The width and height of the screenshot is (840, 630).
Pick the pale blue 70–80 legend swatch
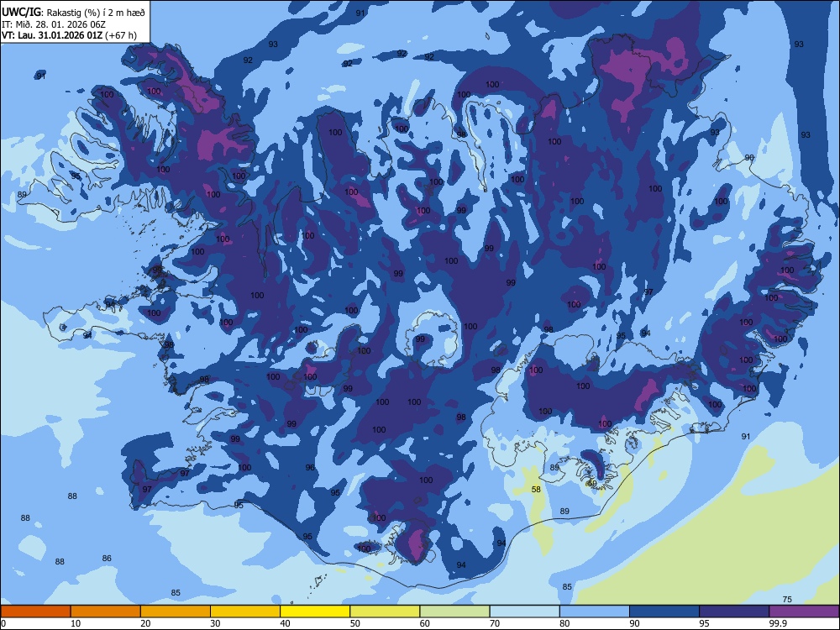click(524, 612)
